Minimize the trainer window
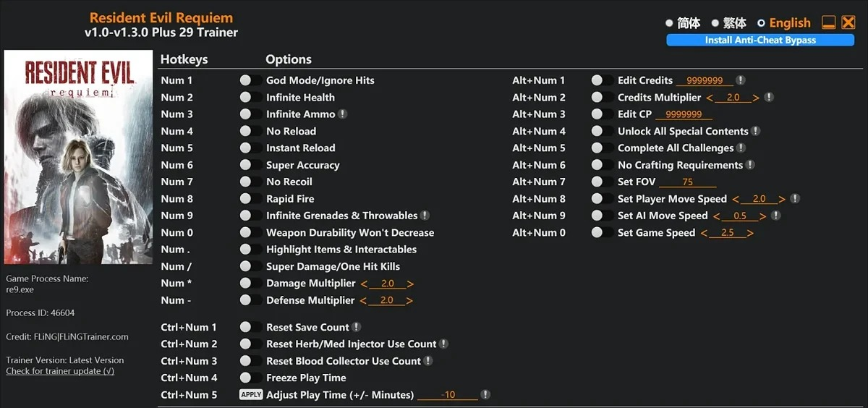This screenshot has width=868, height=408. (829, 23)
